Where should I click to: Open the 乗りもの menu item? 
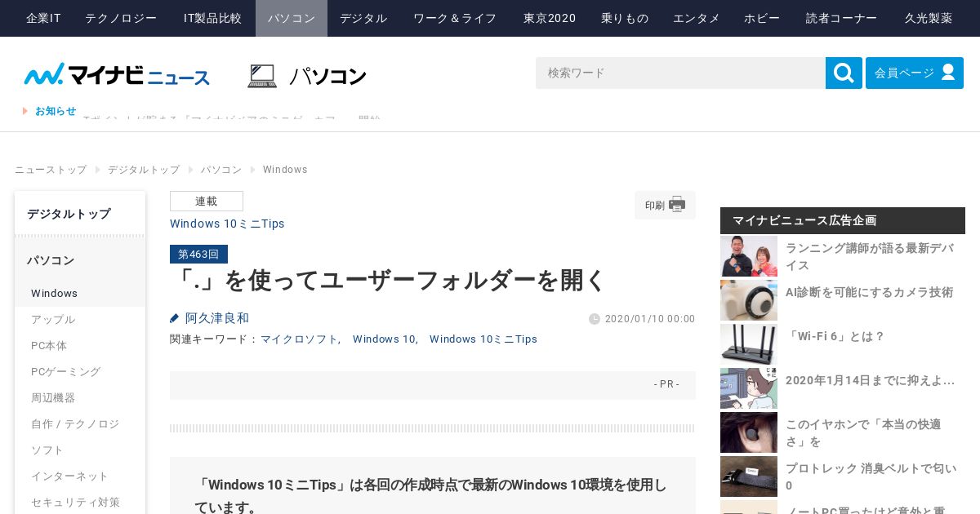pyautogui.click(x=625, y=18)
